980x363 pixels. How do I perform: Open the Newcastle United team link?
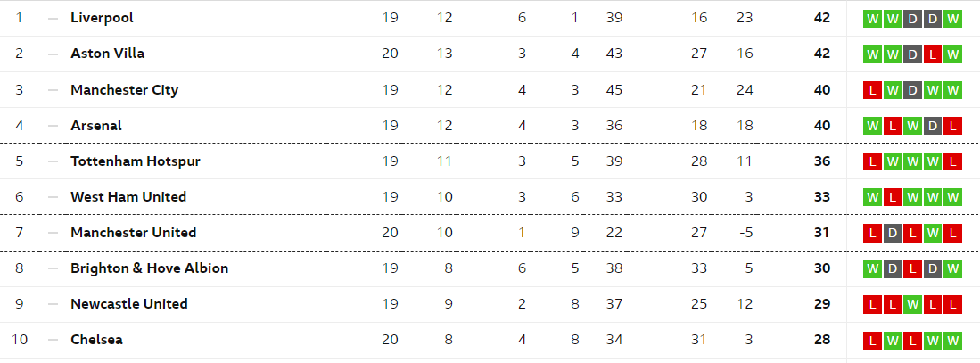point(129,303)
